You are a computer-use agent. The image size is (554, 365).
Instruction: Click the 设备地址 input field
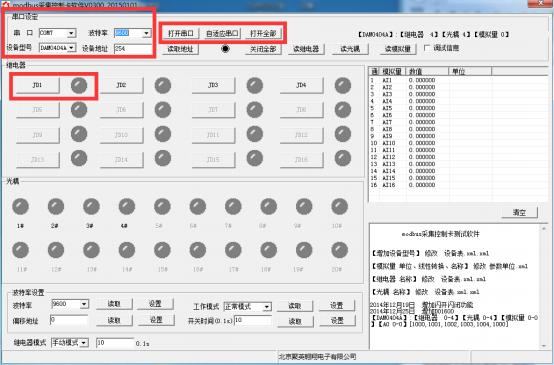(133, 48)
